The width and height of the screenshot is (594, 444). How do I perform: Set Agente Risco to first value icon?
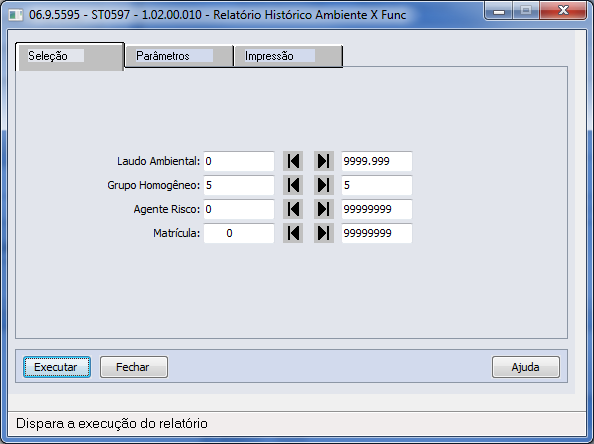pos(293,209)
